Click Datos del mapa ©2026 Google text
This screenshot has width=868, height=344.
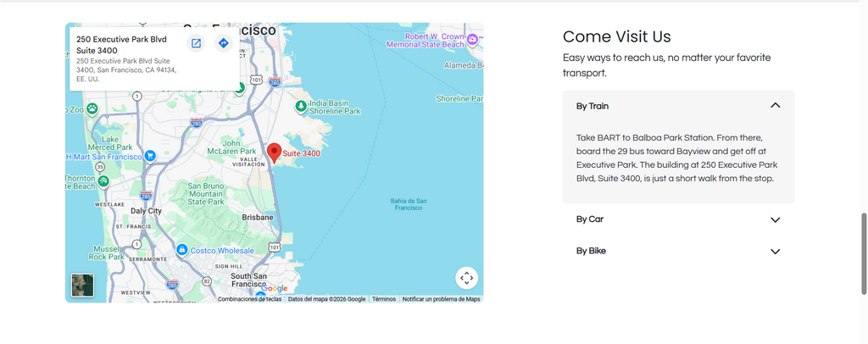(326, 299)
